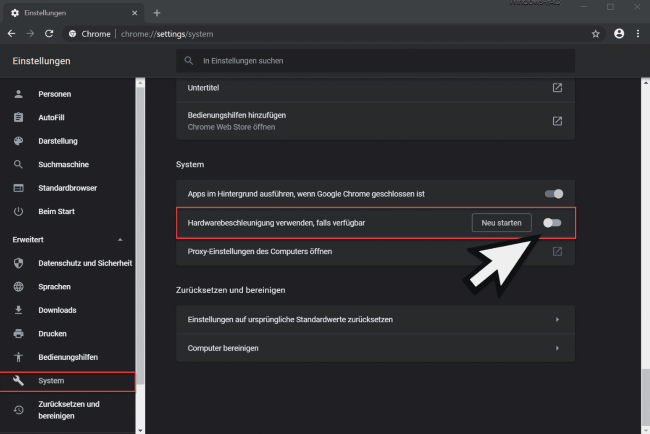Click the address bar URL chrome://settings/system
Image resolution: width=650 pixels, height=434 pixels.
pos(167,34)
